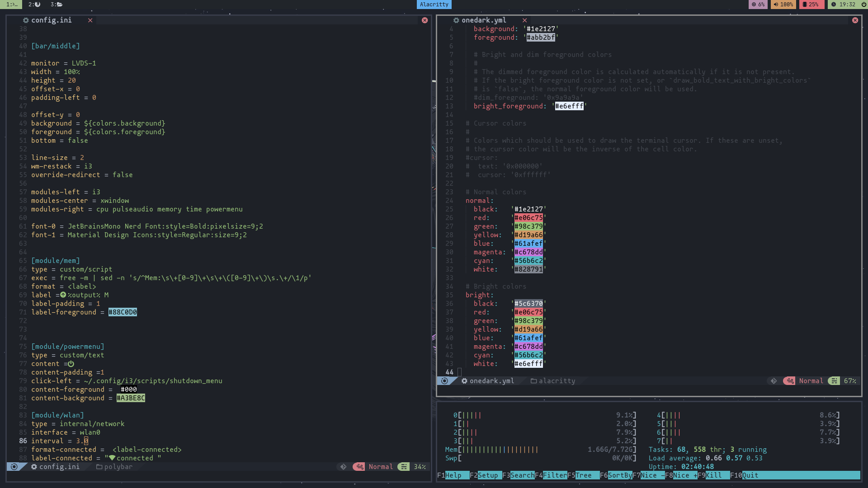Click F10 Quit in htop
Viewport: 868px width, 488px height.
click(x=745, y=475)
